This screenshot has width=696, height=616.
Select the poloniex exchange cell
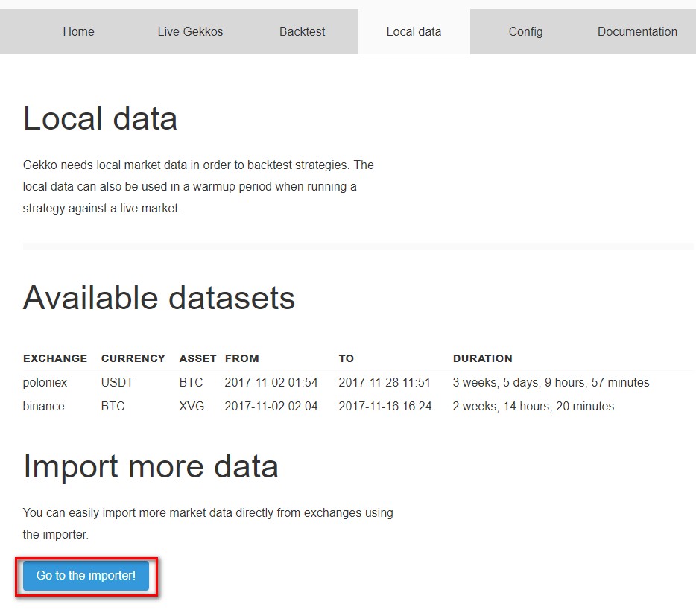(45, 383)
